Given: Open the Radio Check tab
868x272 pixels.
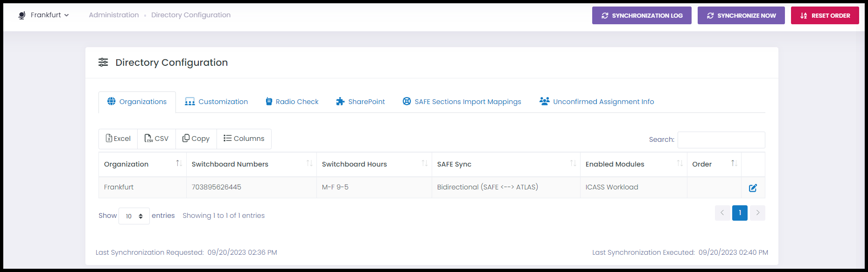Looking at the screenshot, I should [292, 102].
